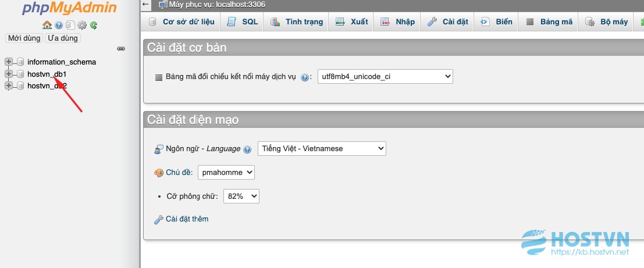Click the documents icon beside the help icon
This screenshot has height=268, width=644.
[70, 26]
